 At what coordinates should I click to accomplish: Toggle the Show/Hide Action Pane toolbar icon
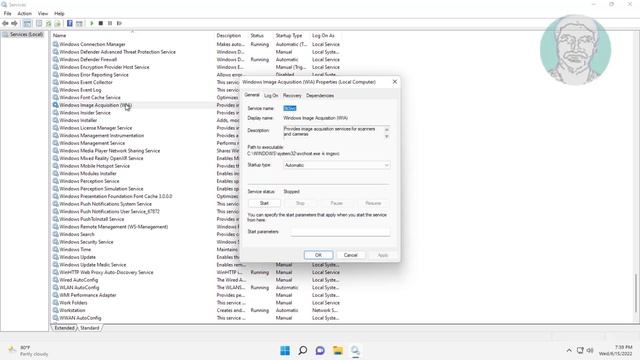coord(79,24)
